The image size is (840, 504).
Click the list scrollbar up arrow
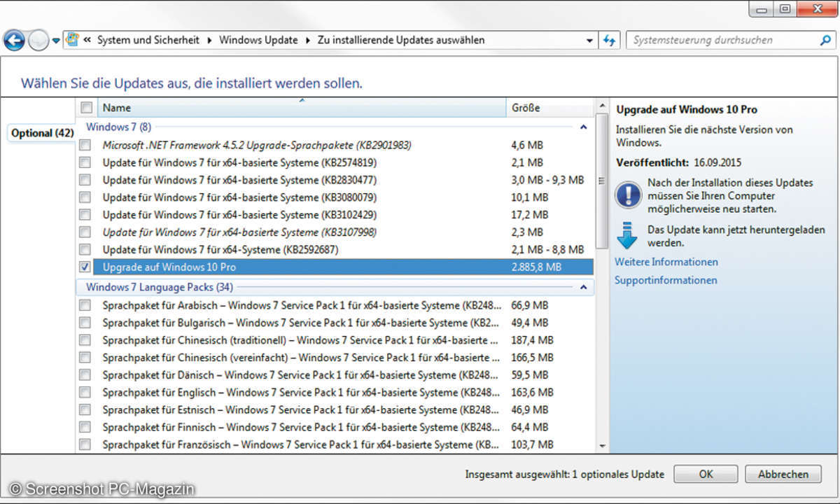601,106
